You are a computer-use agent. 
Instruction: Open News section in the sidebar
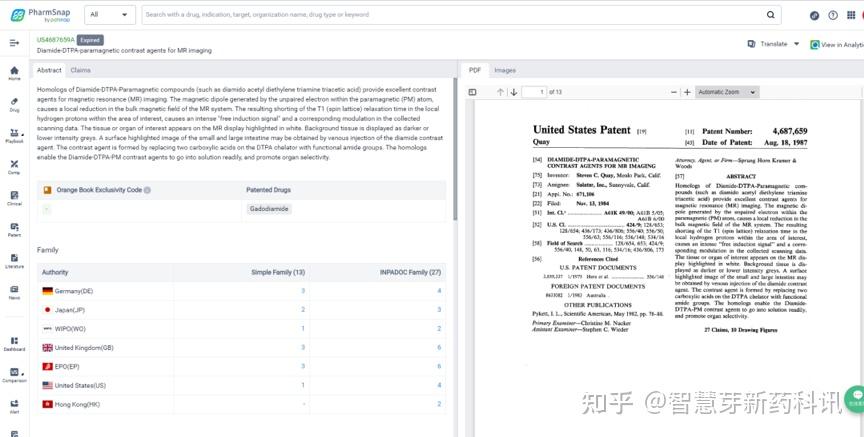point(14,292)
